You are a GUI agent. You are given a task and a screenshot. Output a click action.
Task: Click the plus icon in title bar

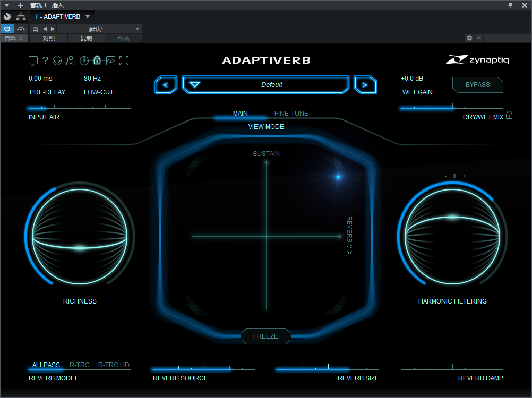21,5
